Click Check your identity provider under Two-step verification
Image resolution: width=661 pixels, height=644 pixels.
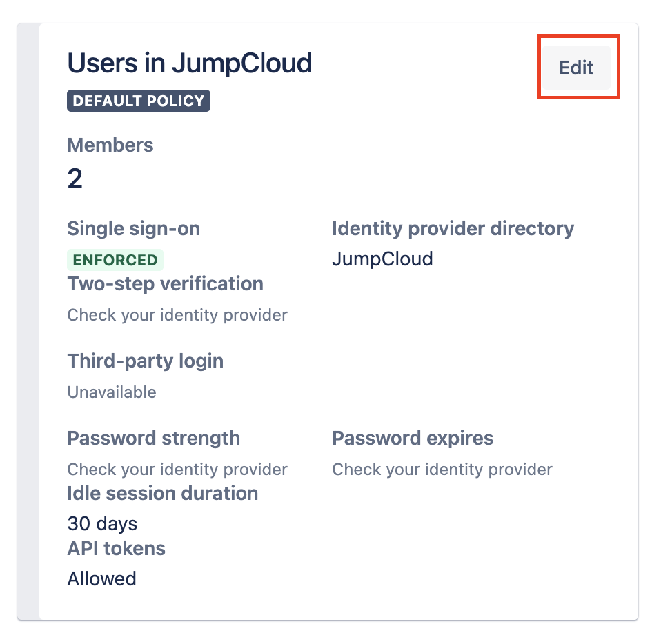[177, 314]
